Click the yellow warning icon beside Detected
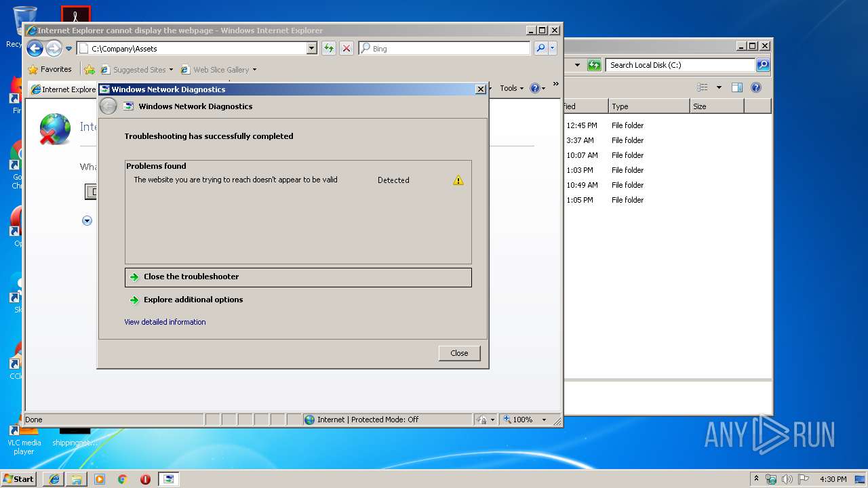 tap(458, 180)
